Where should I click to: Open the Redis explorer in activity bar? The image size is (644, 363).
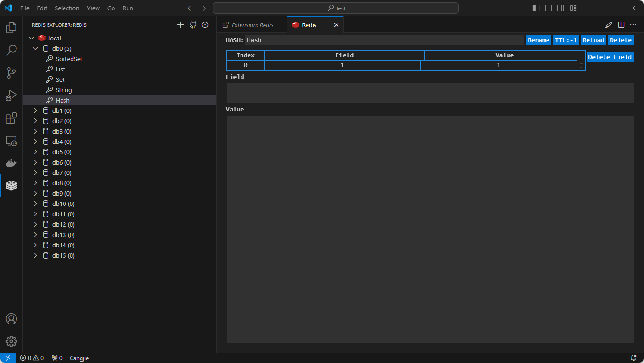click(x=11, y=186)
